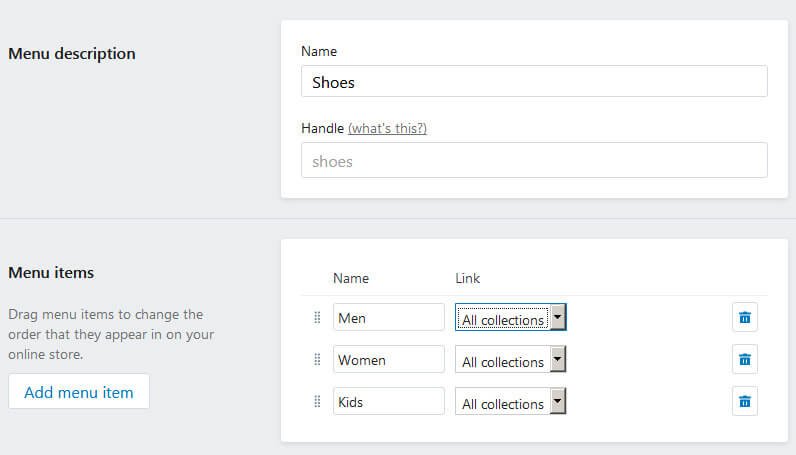Delete the Women menu item
This screenshot has height=455, width=796.
click(x=744, y=359)
